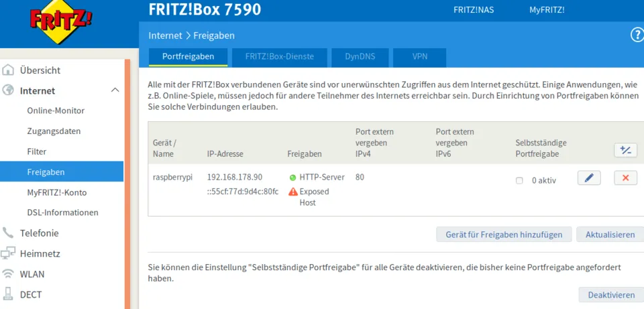Click HTTP-Server release text
This screenshot has width=644, height=309.
point(322,177)
